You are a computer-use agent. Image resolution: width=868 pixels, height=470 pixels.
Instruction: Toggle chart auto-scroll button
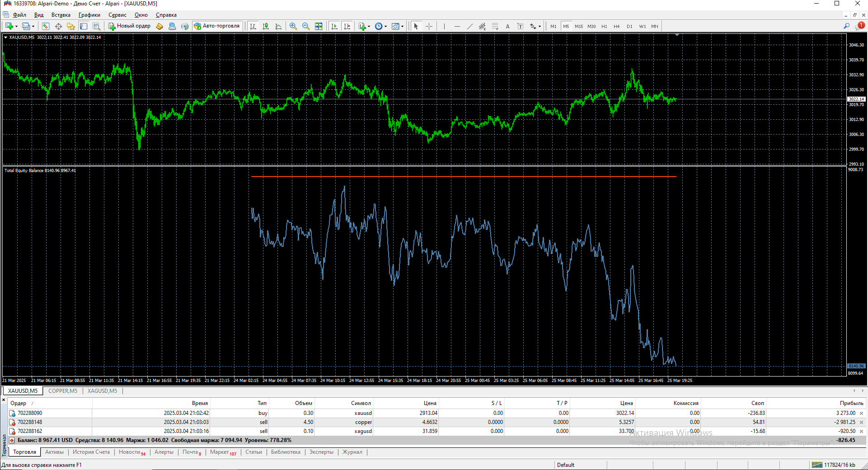click(334, 26)
